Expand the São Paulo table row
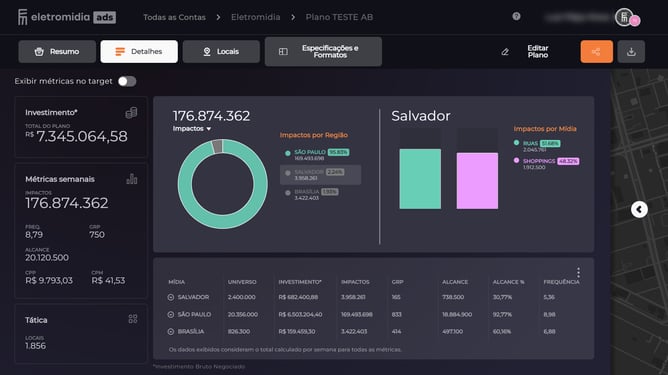The image size is (668, 375). 171,314
